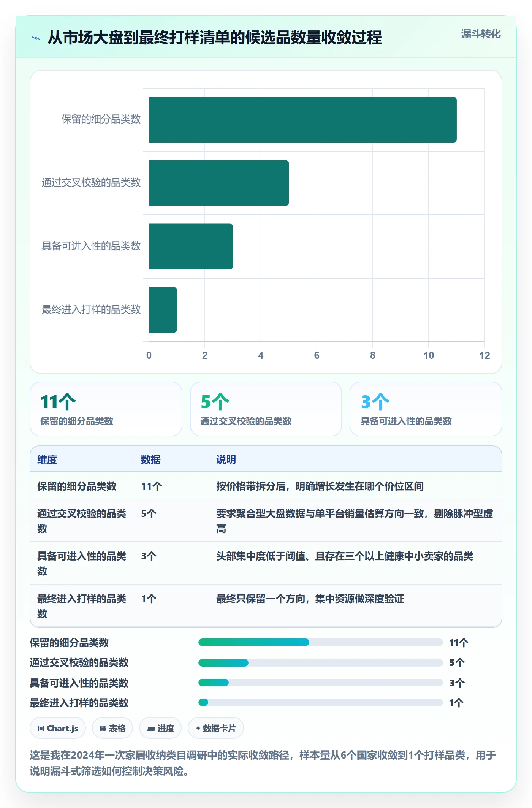Click description starting 头部集中度低于阈值
The height and width of the screenshot is (808, 532).
click(345, 556)
